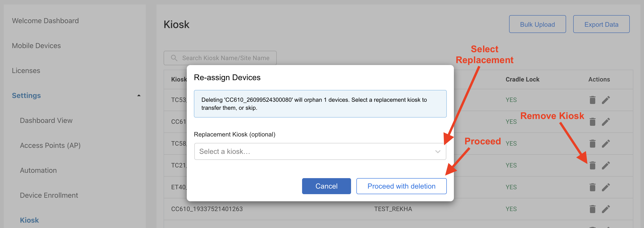Select Kiosk in the Settings submenu
Viewport: 644px width, 228px height.
click(29, 220)
